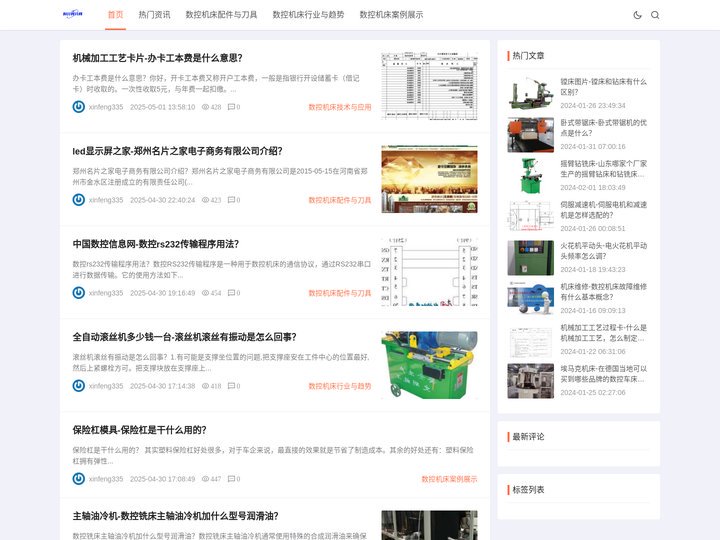This screenshot has height=540, width=720.
Task: Click the views eye icon showing 418
Action: click(x=205, y=386)
